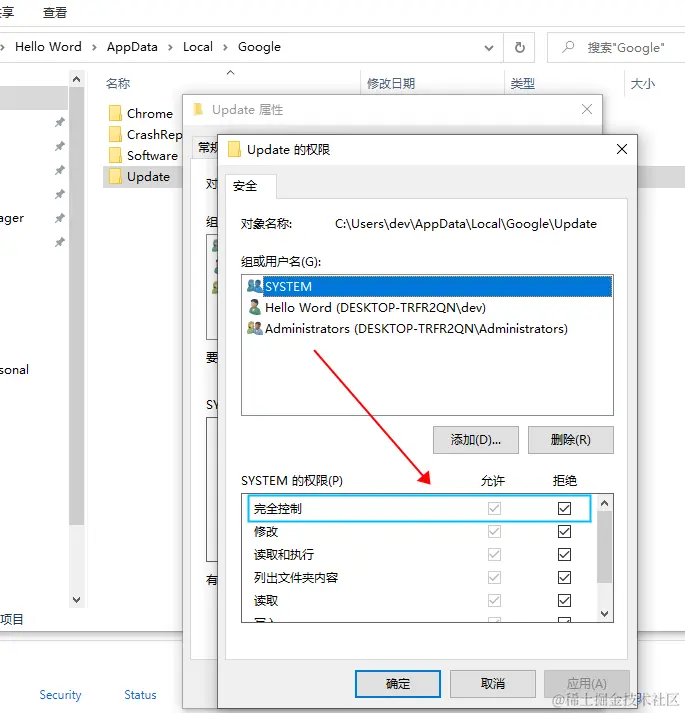Open the Status link at the bottom
Image resolution: width=685 pixels, height=713 pixels.
click(140, 695)
